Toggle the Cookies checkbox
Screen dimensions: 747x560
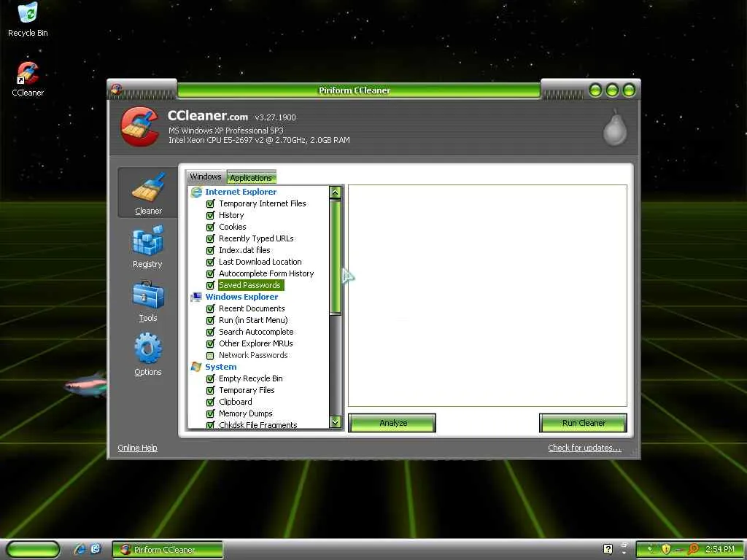[210, 227]
